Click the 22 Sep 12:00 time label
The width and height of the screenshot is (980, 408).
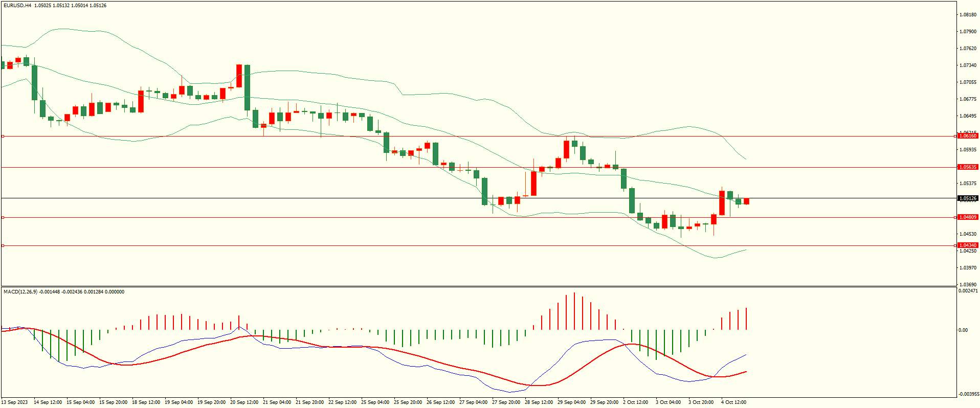coord(342,402)
